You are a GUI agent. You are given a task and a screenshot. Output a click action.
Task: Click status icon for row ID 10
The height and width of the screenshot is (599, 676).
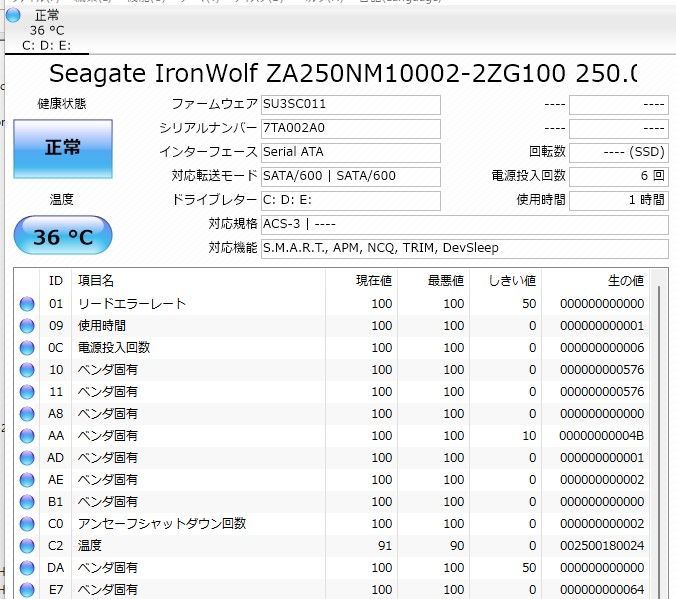(x=27, y=370)
